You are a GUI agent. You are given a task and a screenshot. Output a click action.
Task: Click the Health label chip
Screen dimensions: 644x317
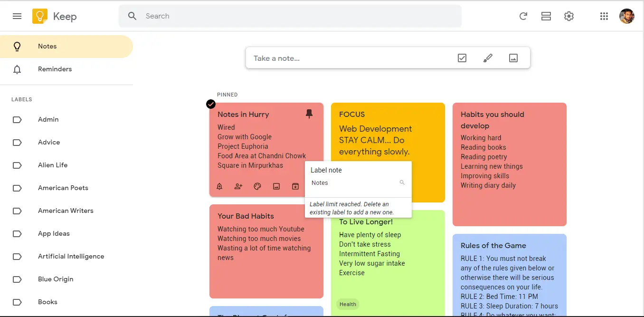pyautogui.click(x=348, y=304)
